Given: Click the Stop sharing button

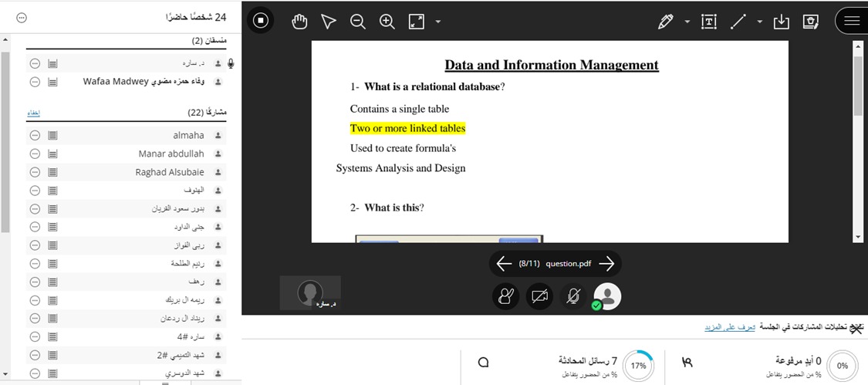Looking at the screenshot, I should 261,21.
